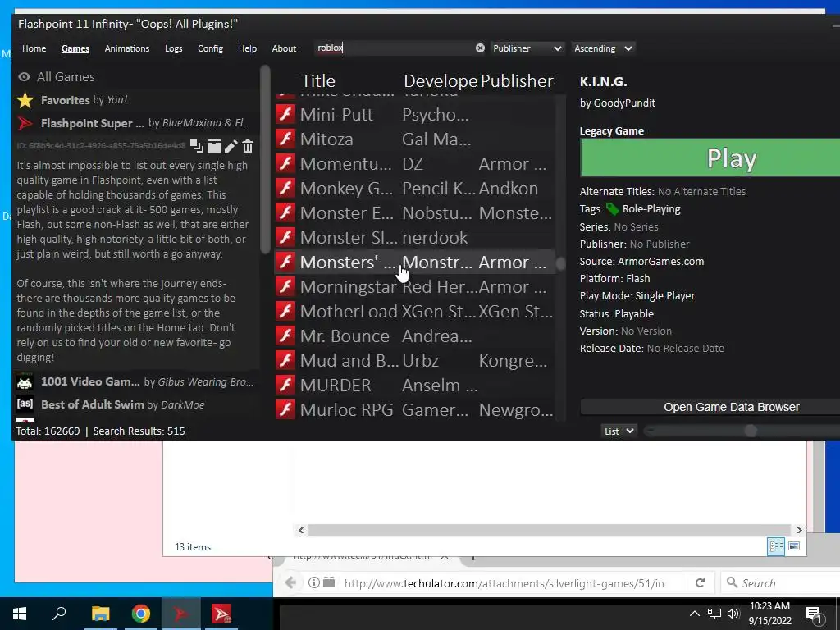Click the duplicate playlist icon
The image size is (840, 630).
[x=197, y=146]
